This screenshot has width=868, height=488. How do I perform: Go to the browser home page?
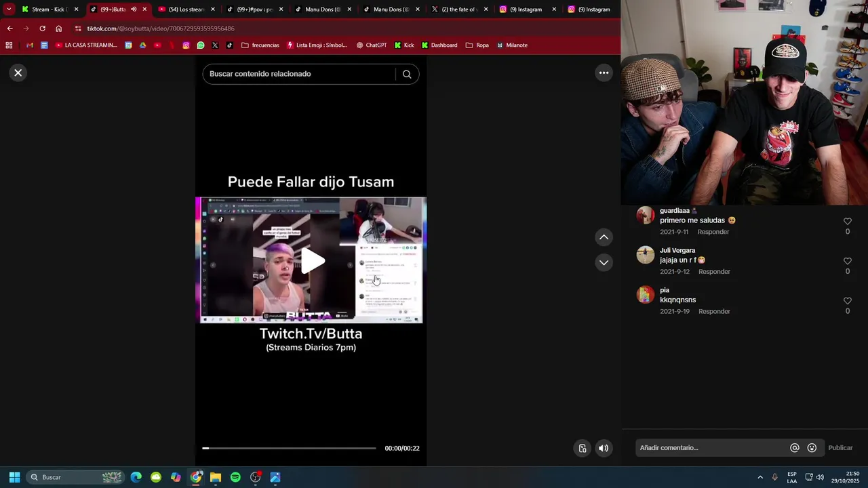click(58, 28)
